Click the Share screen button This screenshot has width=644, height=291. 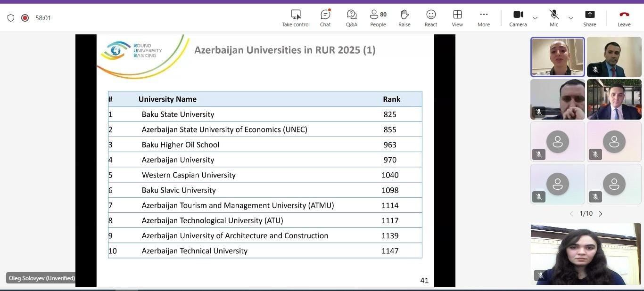589,15
